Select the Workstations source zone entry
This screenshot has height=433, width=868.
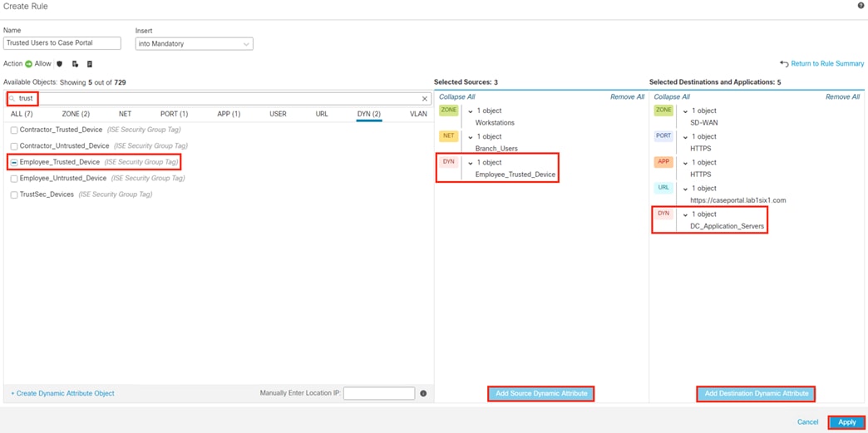pos(495,122)
